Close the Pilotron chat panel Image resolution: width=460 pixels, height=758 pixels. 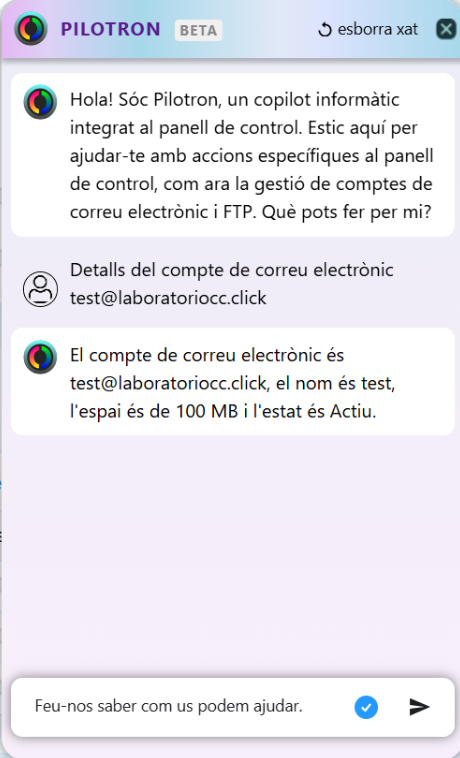(446, 29)
